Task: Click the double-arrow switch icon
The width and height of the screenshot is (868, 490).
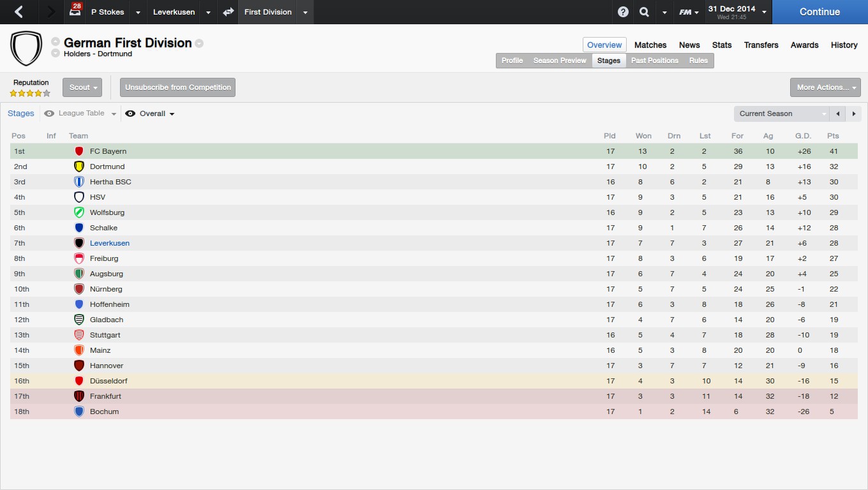Action: [x=228, y=12]
